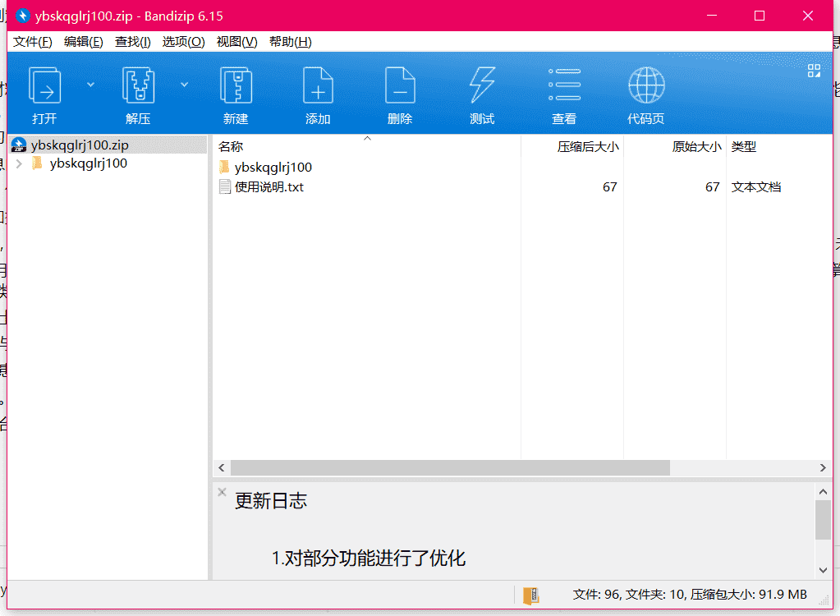Click the comment pane vertical scrollbar thumb
Image resolution: width=840 pixels, height=616 pixels.
pos(824,520)
